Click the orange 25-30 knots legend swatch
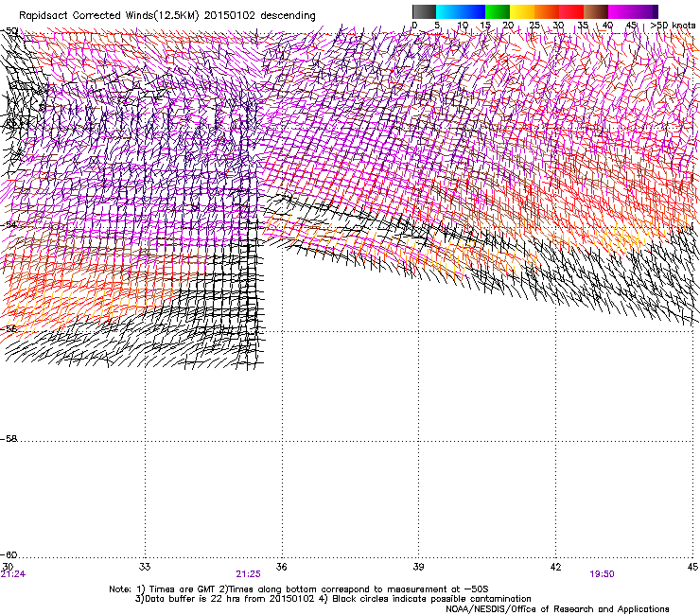700x615 pixels. click(547, 11)
